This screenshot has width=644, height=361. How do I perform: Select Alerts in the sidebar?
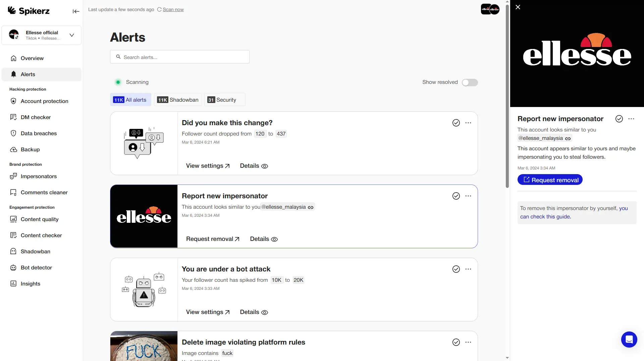(x=42, y=74)
